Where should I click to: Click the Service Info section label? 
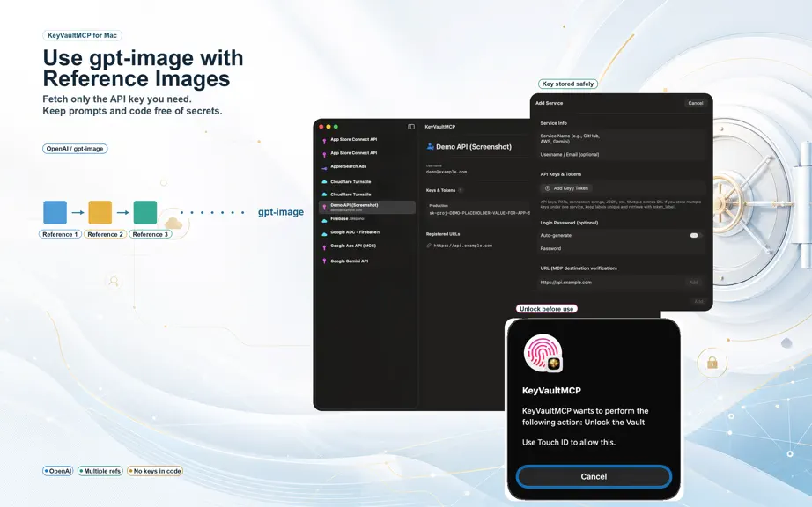coord(554,123)
